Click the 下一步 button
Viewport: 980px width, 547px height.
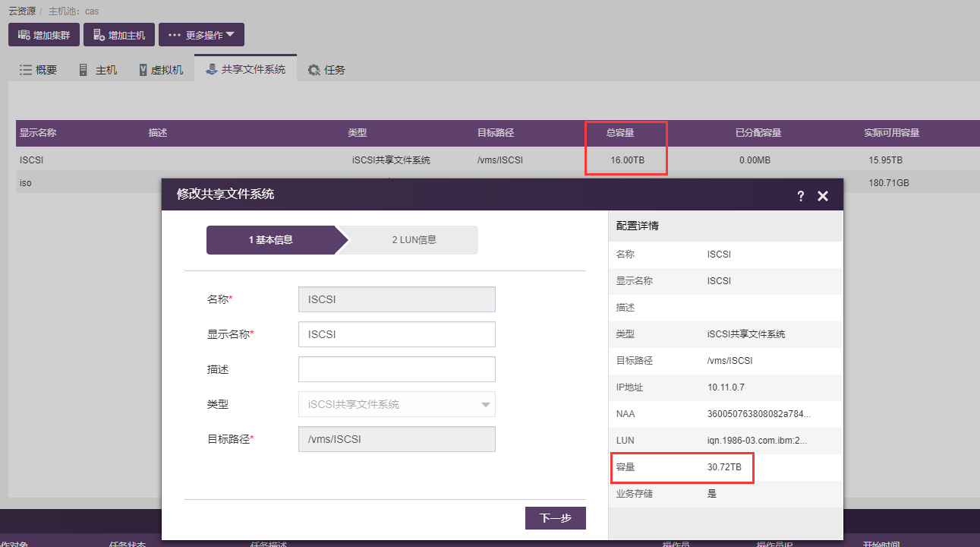click(556, 518)
